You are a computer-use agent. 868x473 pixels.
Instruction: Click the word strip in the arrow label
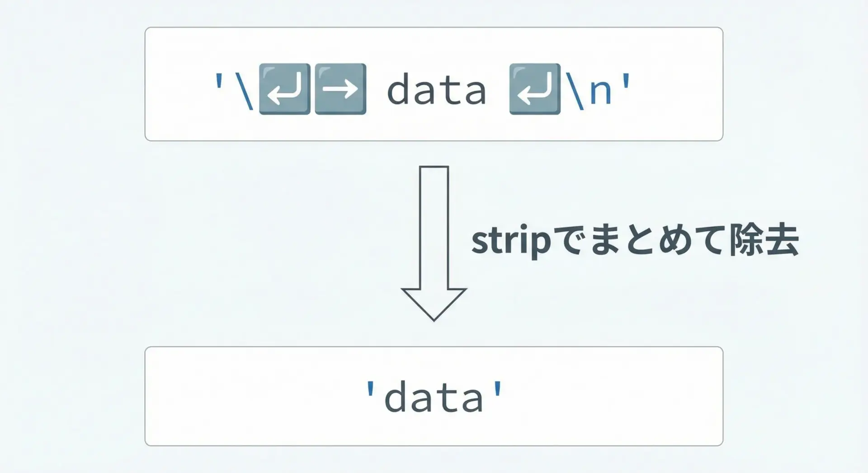click(511, 241)
